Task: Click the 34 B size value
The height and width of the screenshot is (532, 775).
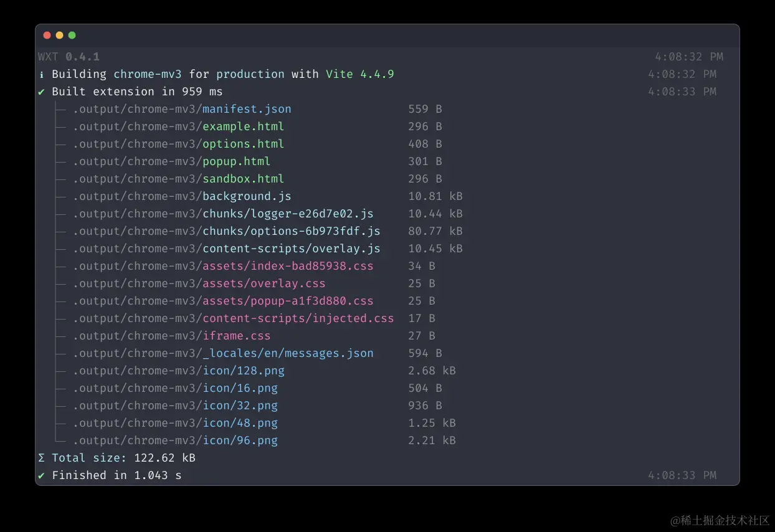Action: pos(422,266)
